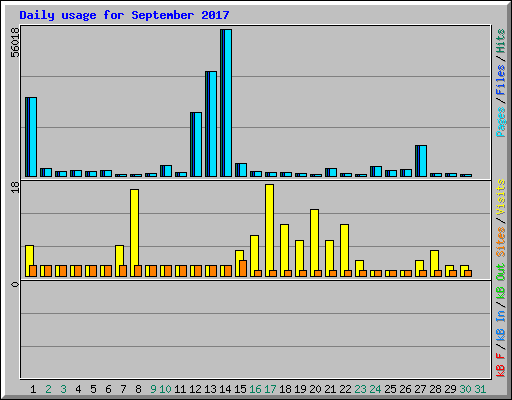This screenshot has height=400, width=512.
Task: Click the 'kB F' legend label
Action: pyautogui.click(x=501, y=365)
